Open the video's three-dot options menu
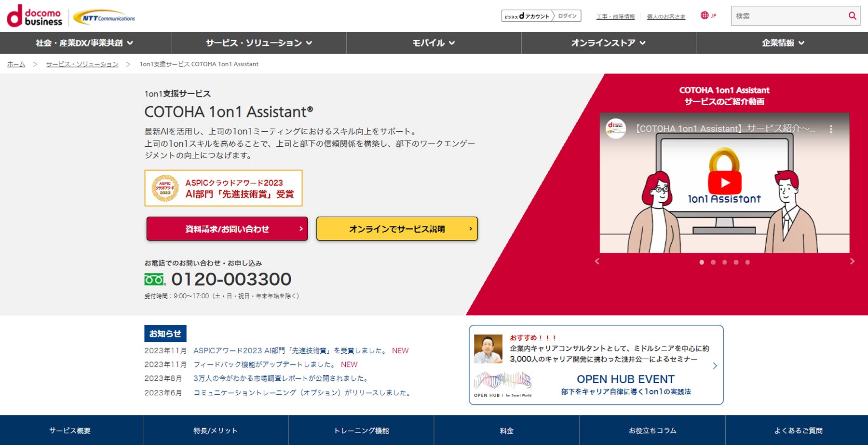 point(830,129)
